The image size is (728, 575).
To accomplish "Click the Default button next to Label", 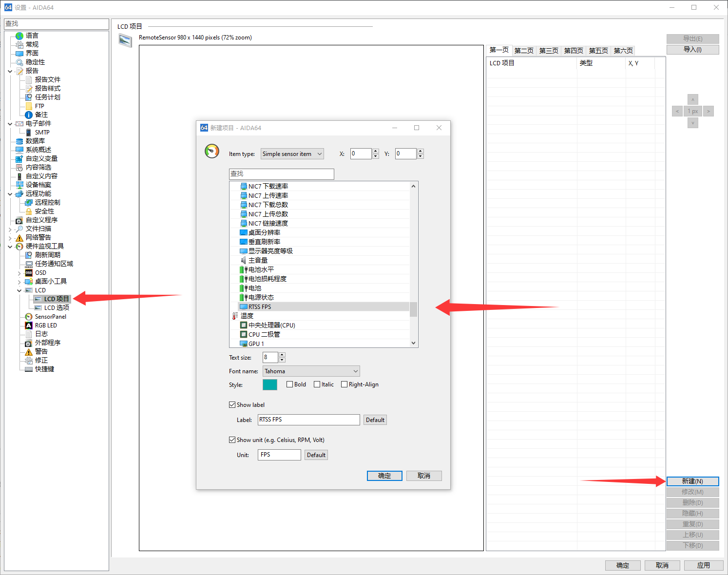I will click(x=375, y=420).
